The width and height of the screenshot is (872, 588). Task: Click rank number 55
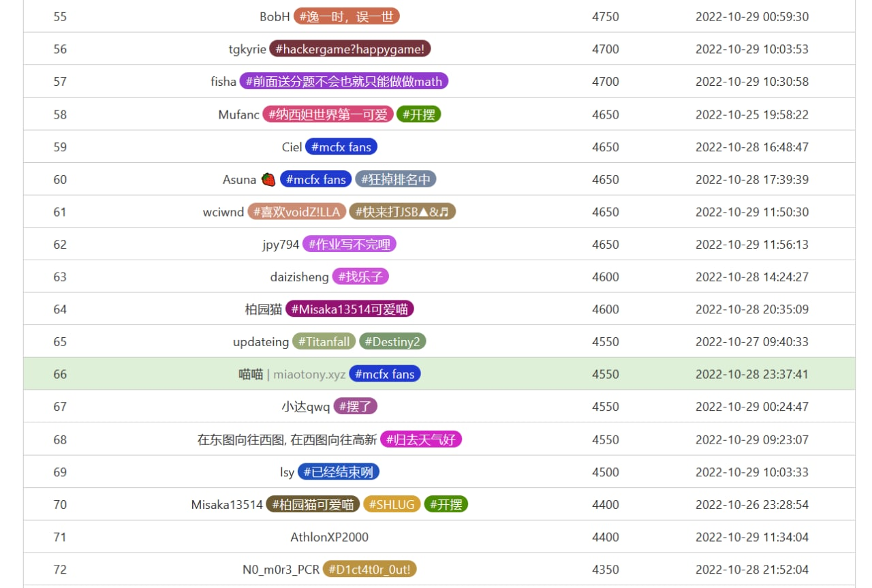point(60,17)
